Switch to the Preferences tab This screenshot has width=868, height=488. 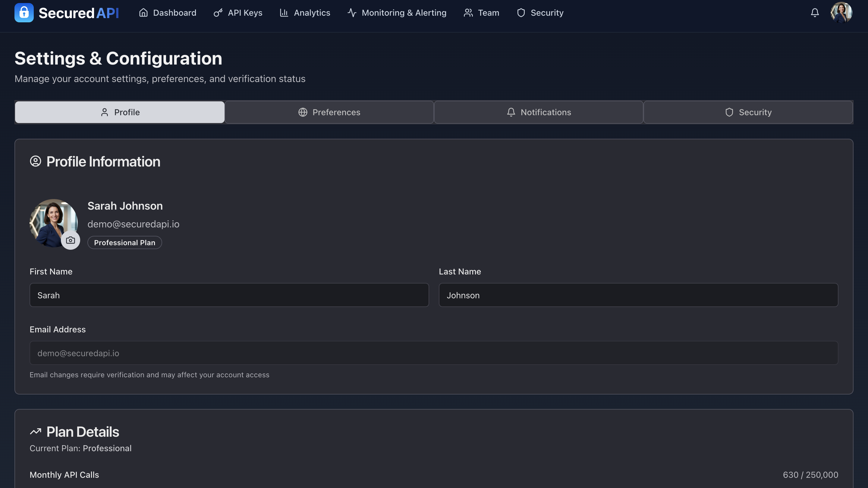[329, 112]
